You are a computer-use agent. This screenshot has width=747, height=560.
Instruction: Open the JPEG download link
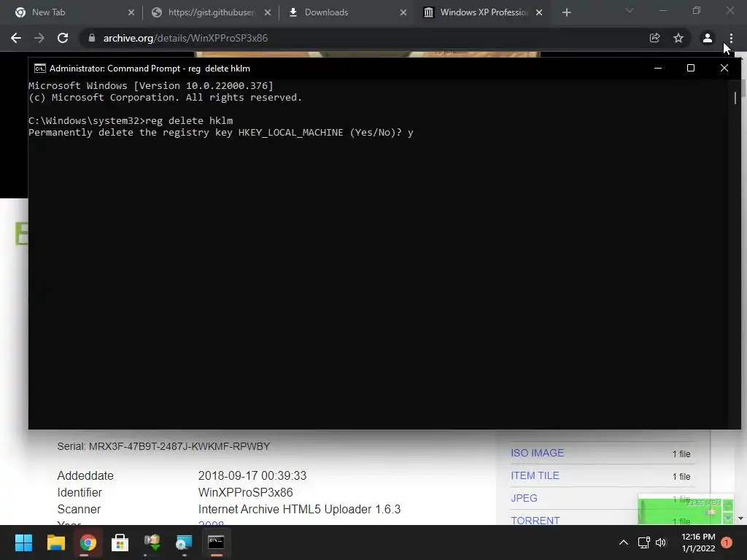[x=524, y=498]
